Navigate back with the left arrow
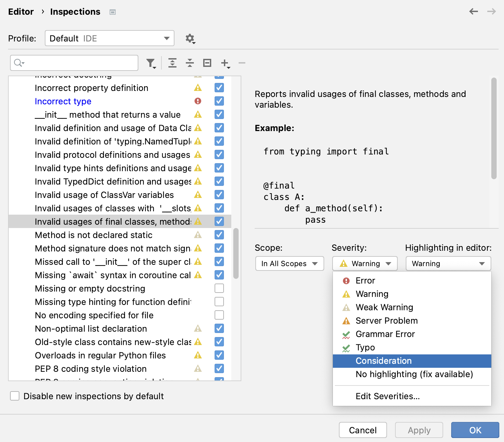Screen dimensions: 504x442 coord(473,12)
